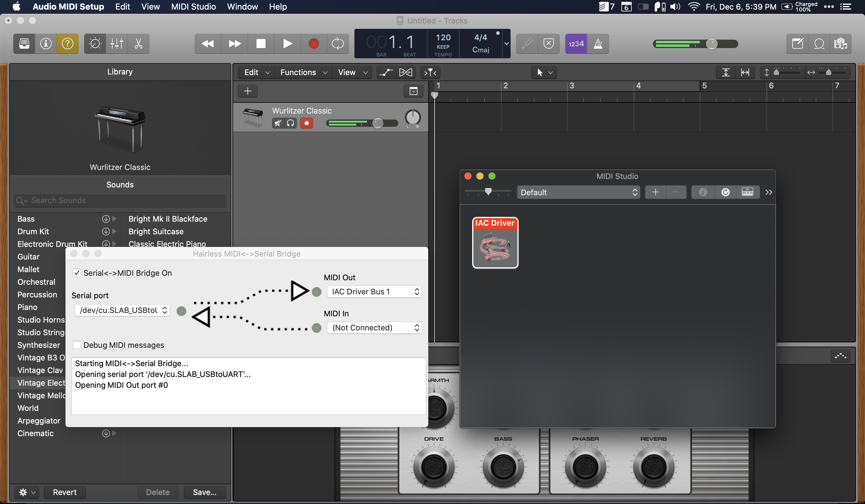The image size is (865, 504).
Task: Click the Wi-Fi status icon
Action: coord(694,7)
